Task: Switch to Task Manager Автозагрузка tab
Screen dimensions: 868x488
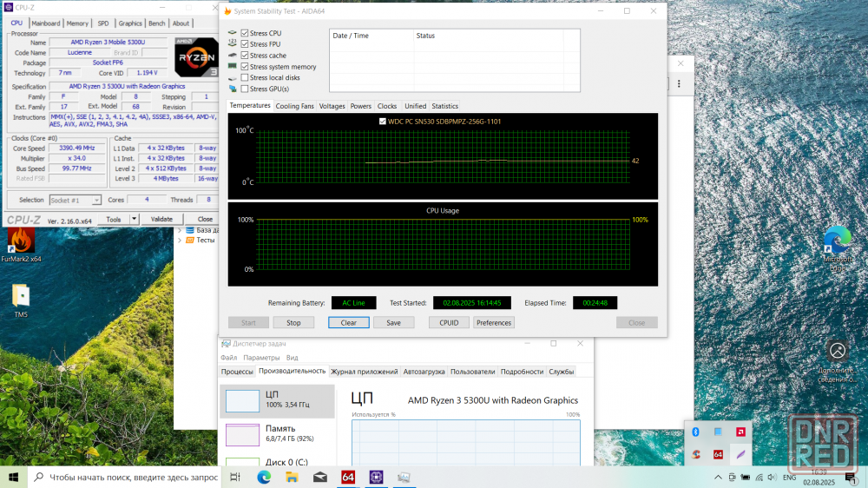Action: click(424, 372)
